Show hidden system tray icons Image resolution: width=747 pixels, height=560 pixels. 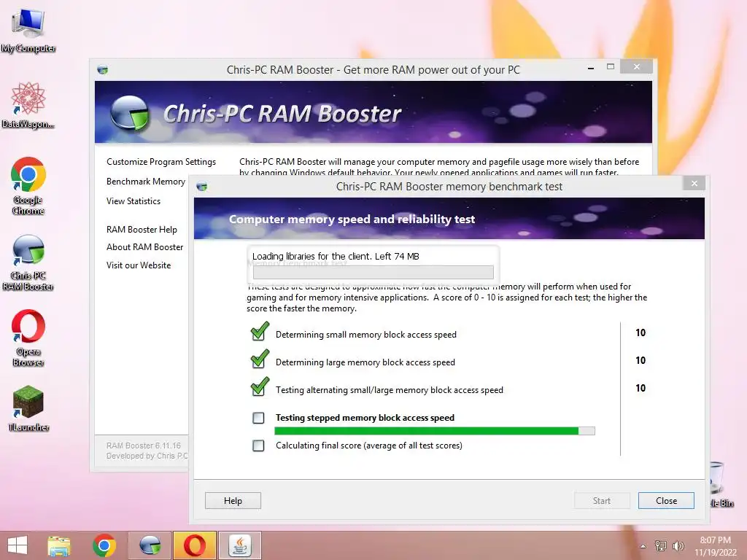643,546
